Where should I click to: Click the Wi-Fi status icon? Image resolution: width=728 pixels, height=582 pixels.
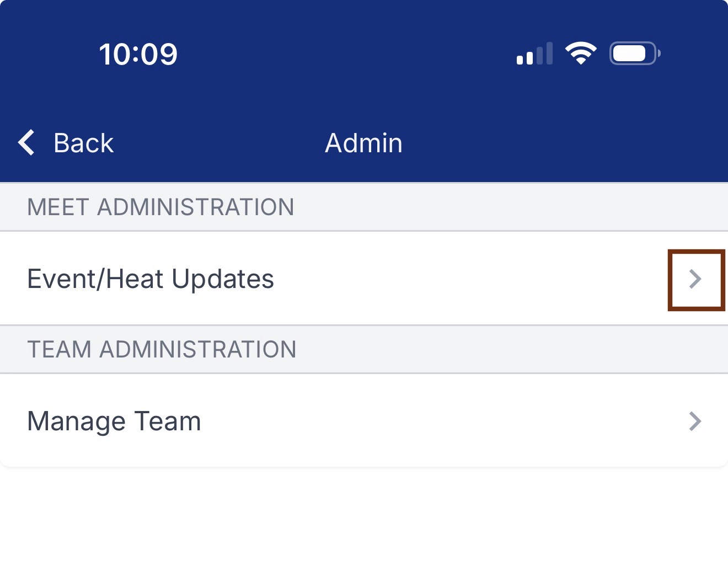point(581,54)
